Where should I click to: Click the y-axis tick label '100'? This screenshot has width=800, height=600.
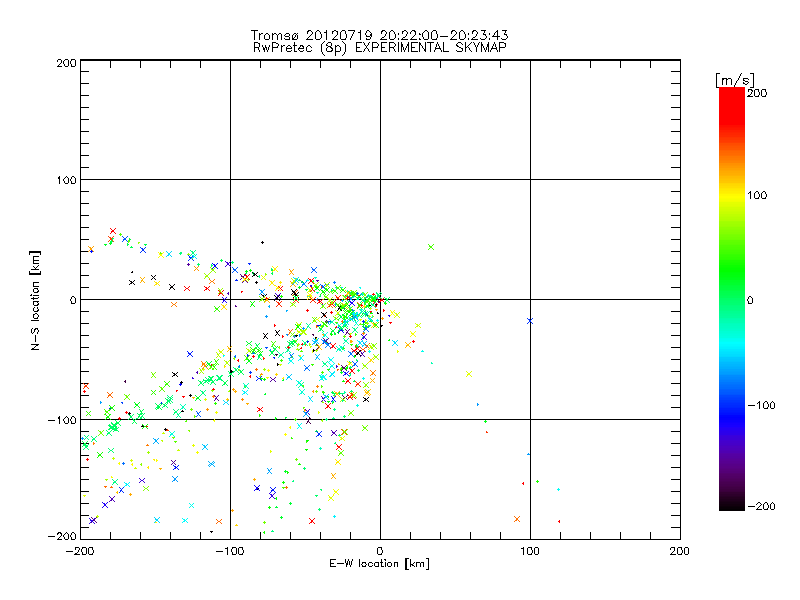tap(66, 180)
